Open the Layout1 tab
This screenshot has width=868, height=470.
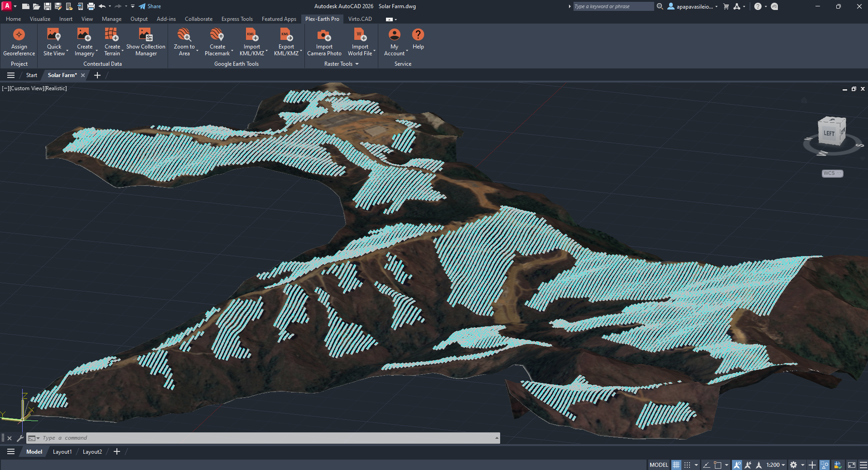coord(62,451)
